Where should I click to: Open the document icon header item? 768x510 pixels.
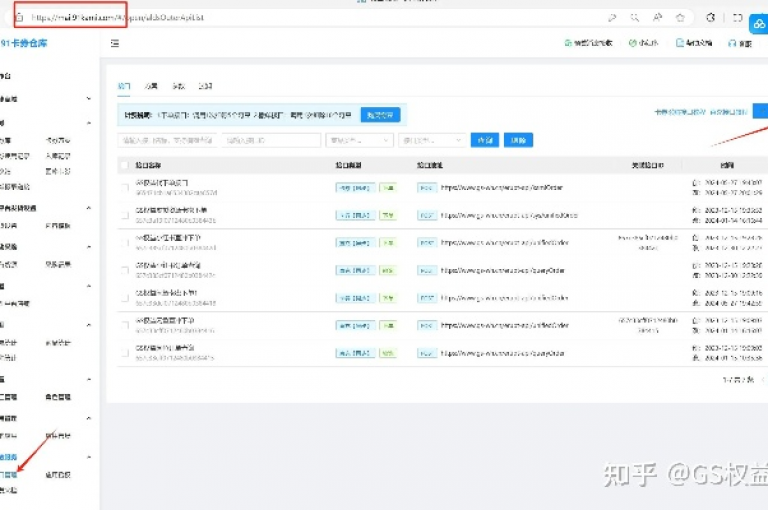click(x=694, y=43)
